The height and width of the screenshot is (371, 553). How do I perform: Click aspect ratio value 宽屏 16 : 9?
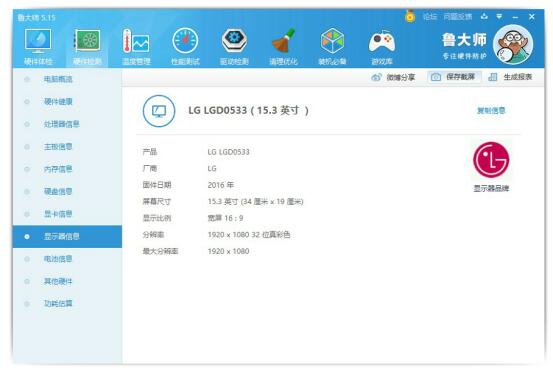tap(225, 218)
